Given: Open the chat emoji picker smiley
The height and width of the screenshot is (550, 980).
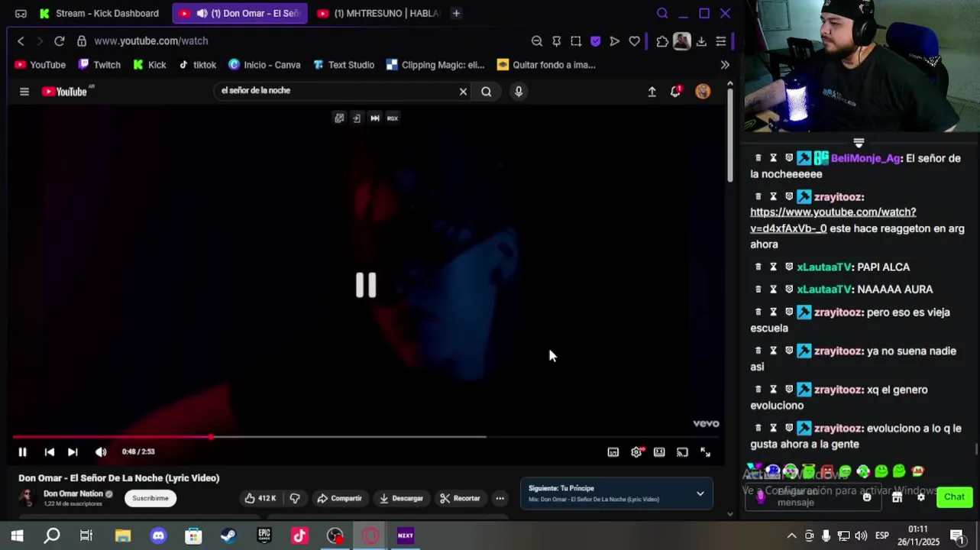Looking at the screenshot, I should tap(867, 497).
